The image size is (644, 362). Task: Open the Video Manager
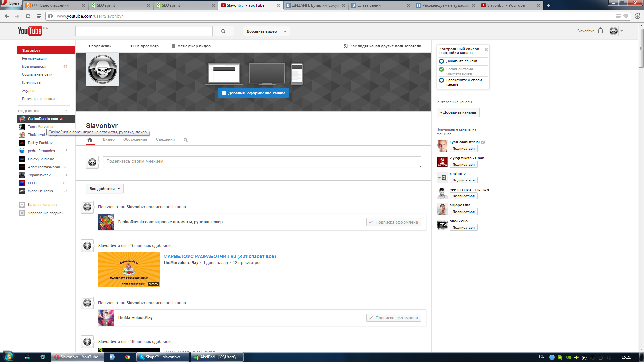pyautogui.click(x=191, y=46)
